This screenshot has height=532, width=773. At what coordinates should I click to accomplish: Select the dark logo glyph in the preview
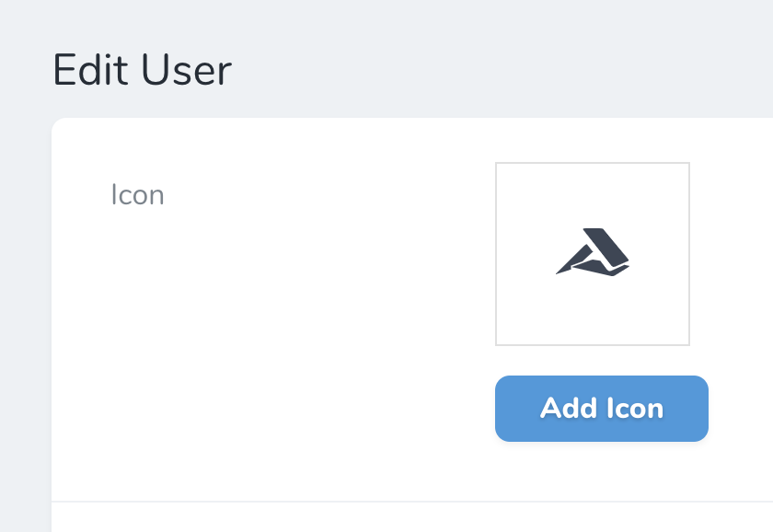click(x=594, y=252)
